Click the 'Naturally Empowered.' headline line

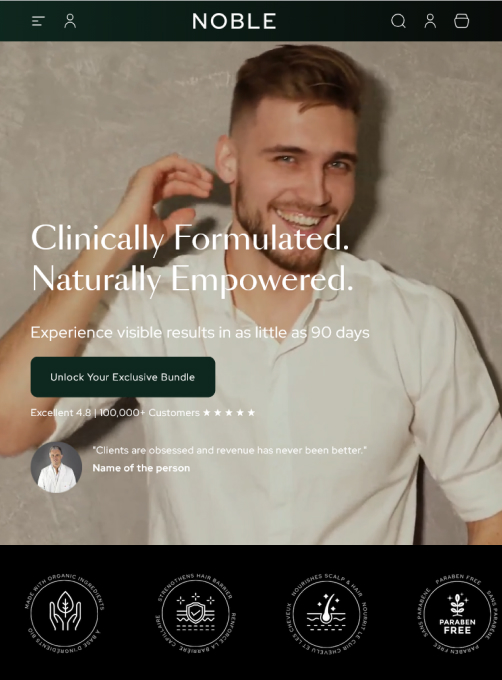point(192,279)
